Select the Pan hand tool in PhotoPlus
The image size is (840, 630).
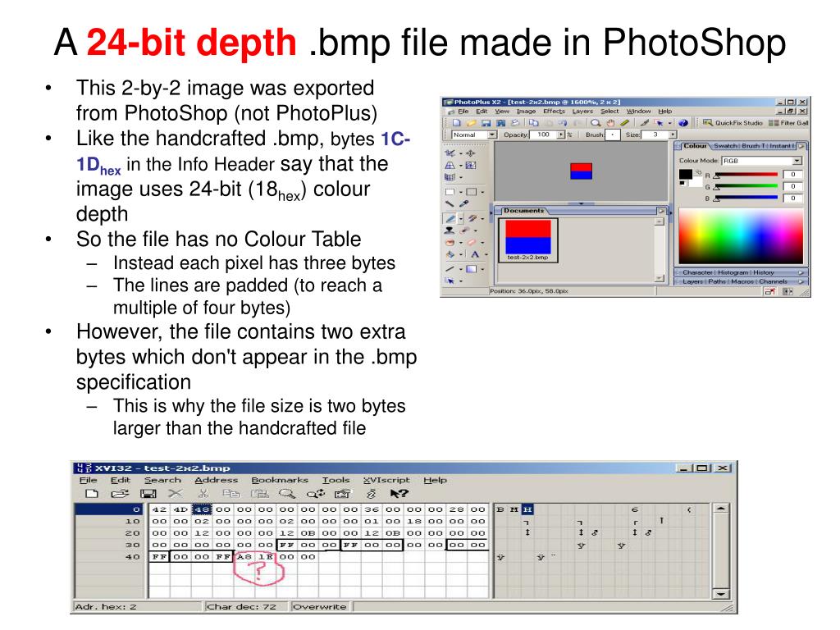point(610,123)
